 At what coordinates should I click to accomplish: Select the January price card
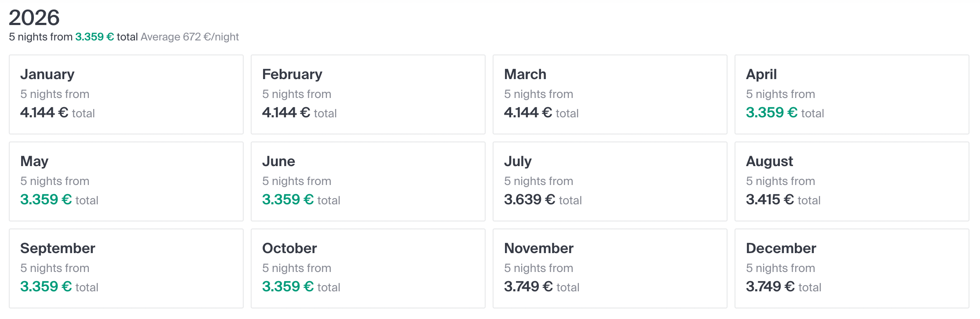click(x=126, y=94)
